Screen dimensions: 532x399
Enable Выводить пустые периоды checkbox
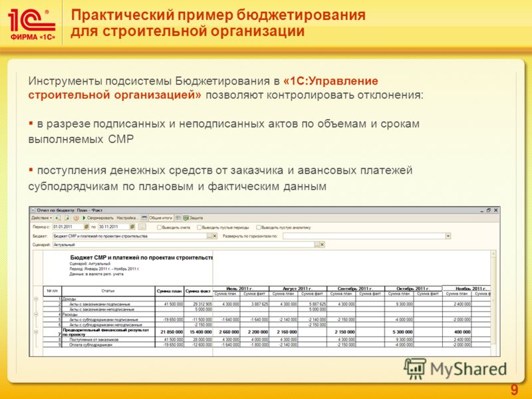click(199, 227)
